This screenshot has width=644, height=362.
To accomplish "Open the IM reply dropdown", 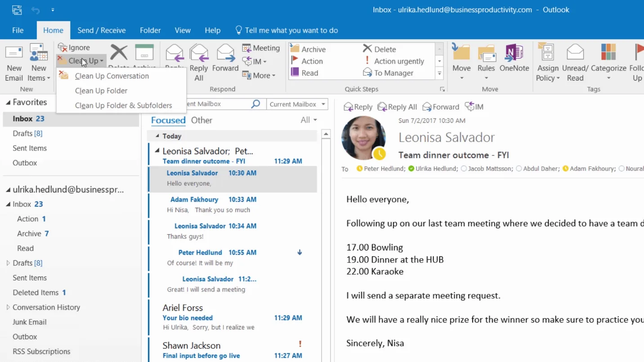I will click(255, 61).
